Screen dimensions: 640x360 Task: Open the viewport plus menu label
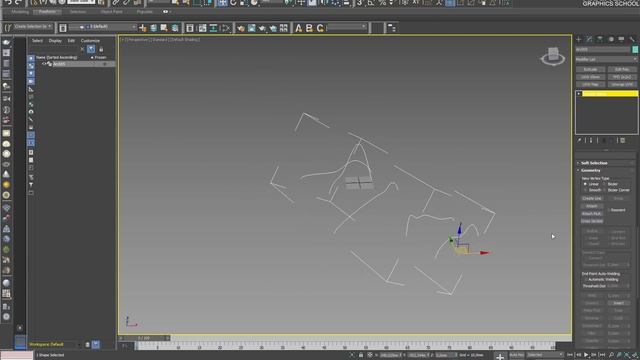click(122, 40)
